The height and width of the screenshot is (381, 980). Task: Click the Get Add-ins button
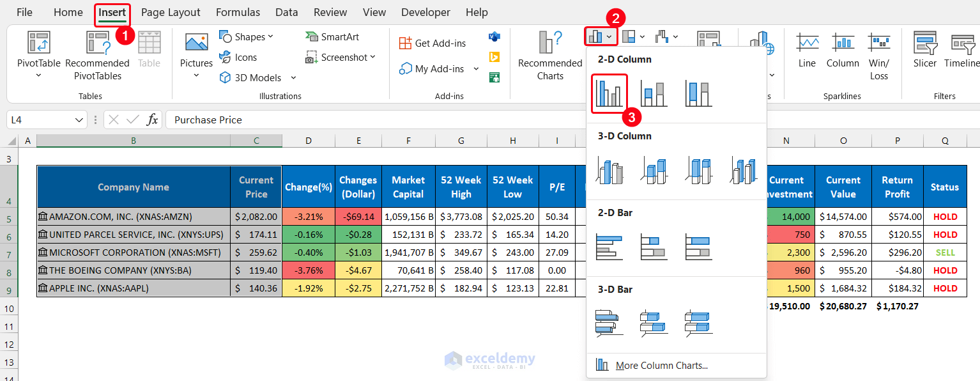click(x=433, y=43)
